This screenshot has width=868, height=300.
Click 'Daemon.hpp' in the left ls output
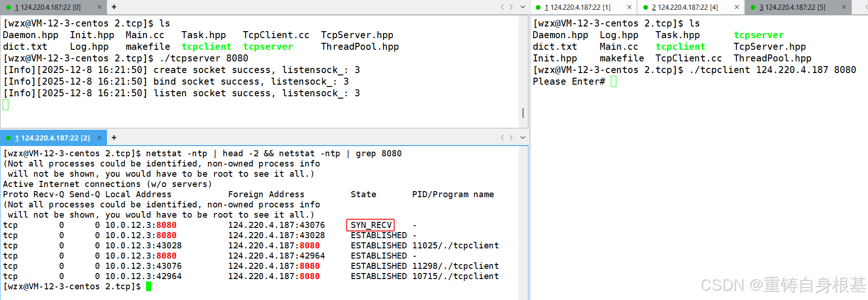[31, 35]
